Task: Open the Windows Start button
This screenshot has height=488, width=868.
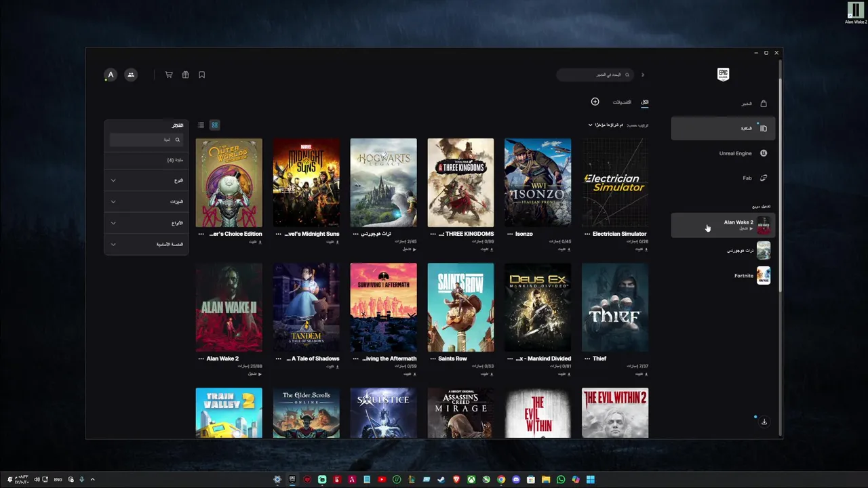Action: coord(591,480)
